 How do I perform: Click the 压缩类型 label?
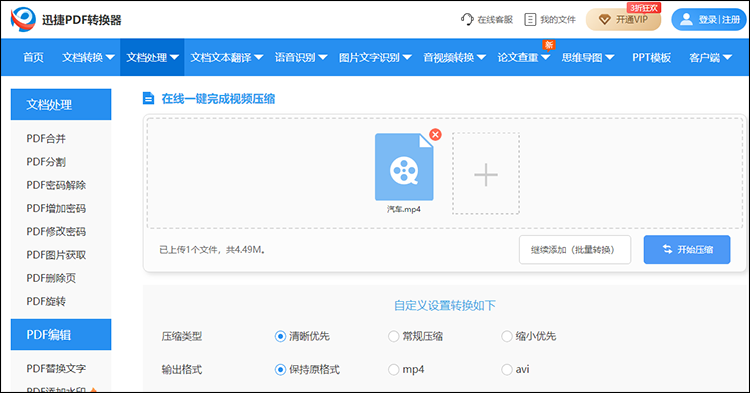pyautogui.click(x=182, y=337)
